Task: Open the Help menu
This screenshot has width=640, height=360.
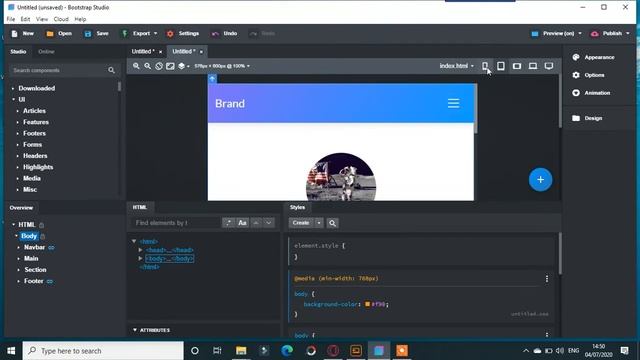Action: click(x=80, y=19)
